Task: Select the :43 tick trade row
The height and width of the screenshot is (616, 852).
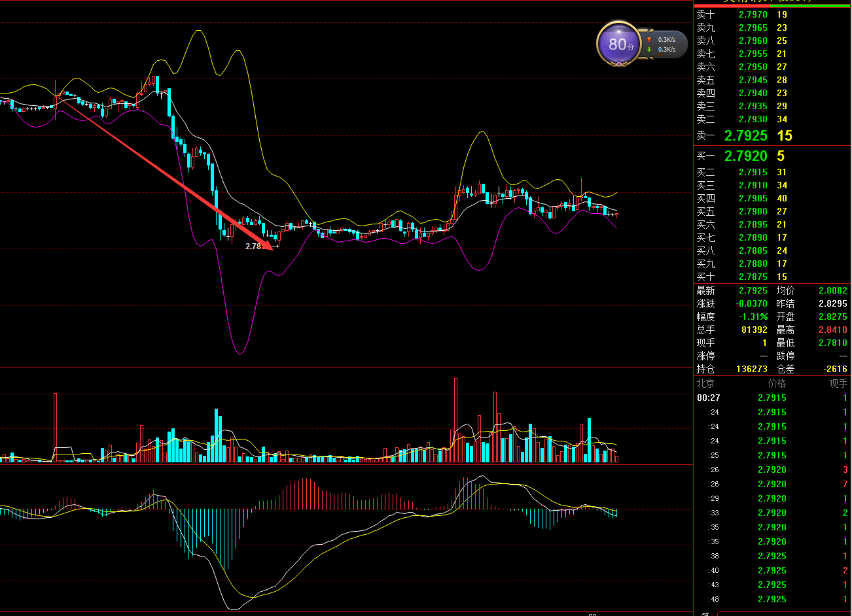Action: click(772, 585)
